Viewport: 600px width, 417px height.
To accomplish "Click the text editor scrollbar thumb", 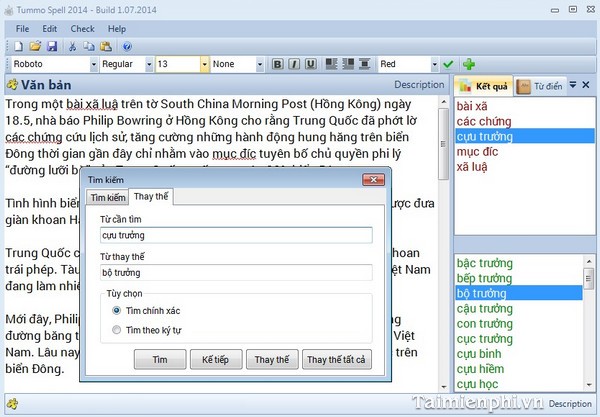I will click(443, 144).
